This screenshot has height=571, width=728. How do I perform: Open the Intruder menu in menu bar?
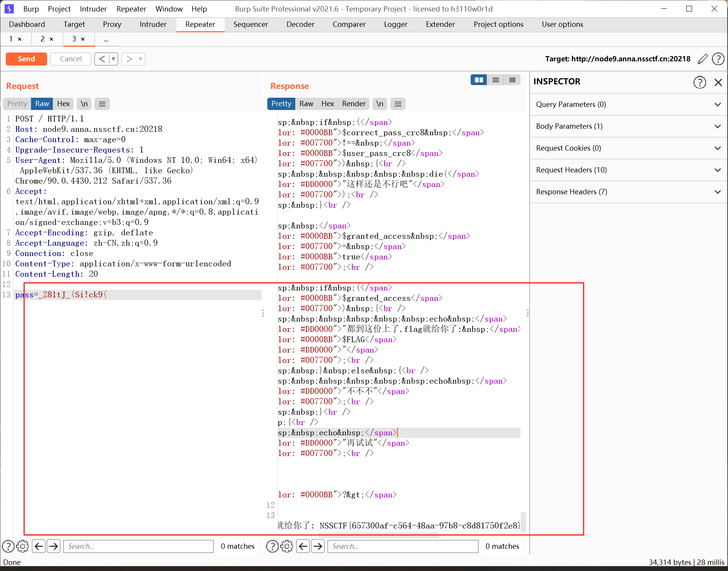point(93,9)
